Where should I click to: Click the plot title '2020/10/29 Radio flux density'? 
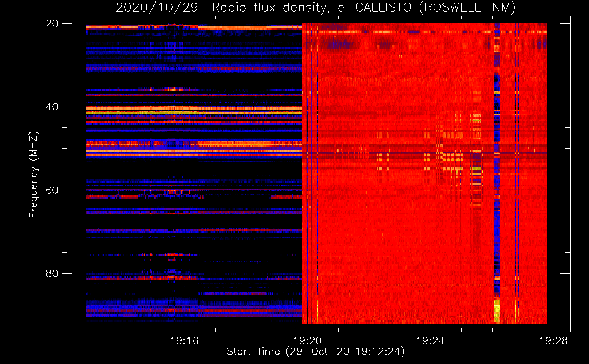(x=222, y=8)
